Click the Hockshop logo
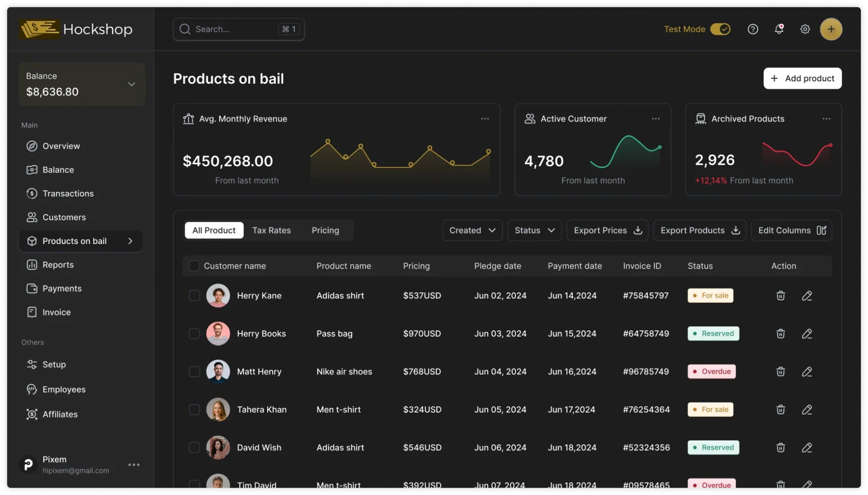The height and width of the screenshot is (495, 868). (x=76, y=29)
